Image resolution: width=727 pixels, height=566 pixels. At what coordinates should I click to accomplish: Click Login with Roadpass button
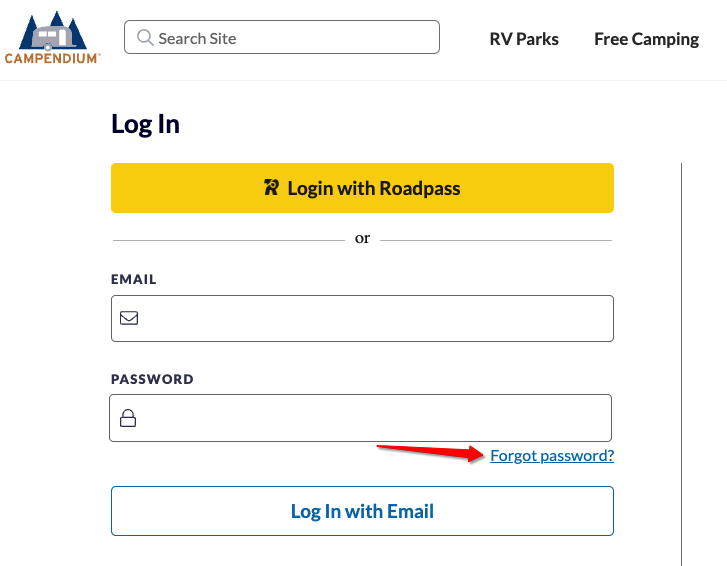[363, 188]
